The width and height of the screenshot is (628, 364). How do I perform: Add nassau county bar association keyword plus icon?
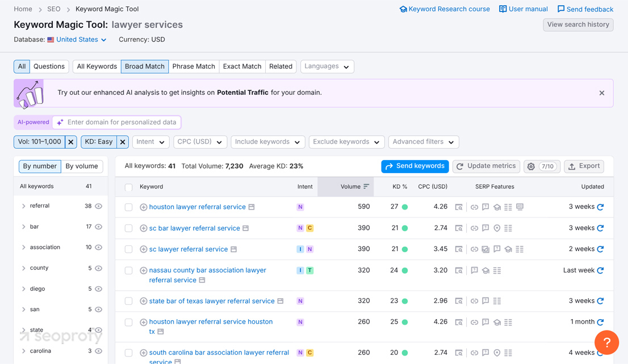pos(144,270)
